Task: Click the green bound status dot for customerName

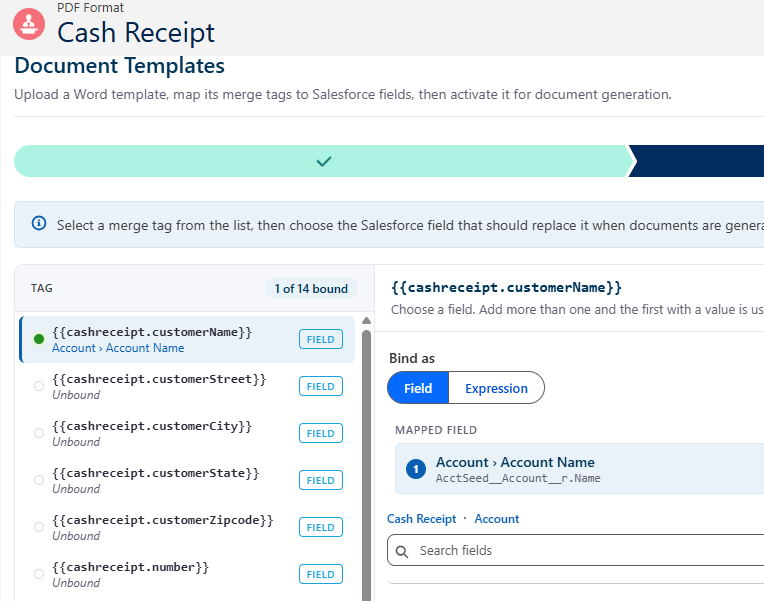Action: [39, 339]
